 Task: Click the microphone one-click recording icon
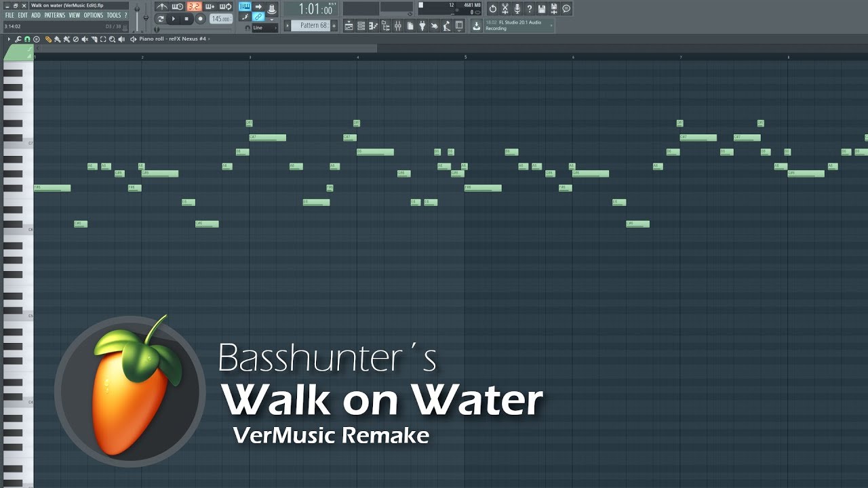tap(517, 8)
